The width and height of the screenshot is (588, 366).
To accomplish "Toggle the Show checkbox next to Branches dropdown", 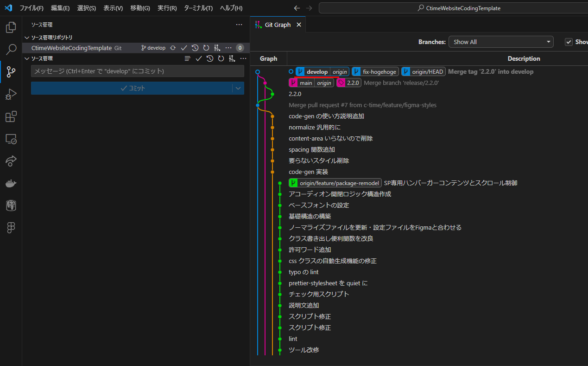I will [569, 42].
